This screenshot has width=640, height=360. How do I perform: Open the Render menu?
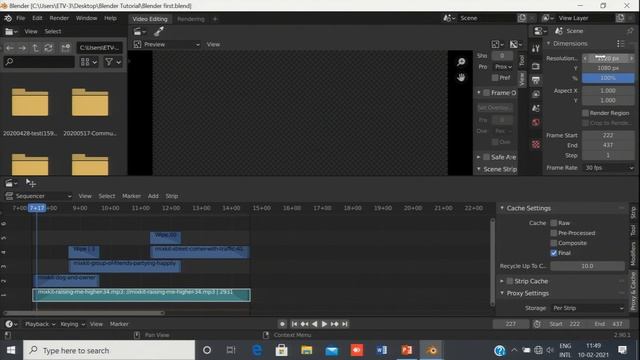[59, 18]
